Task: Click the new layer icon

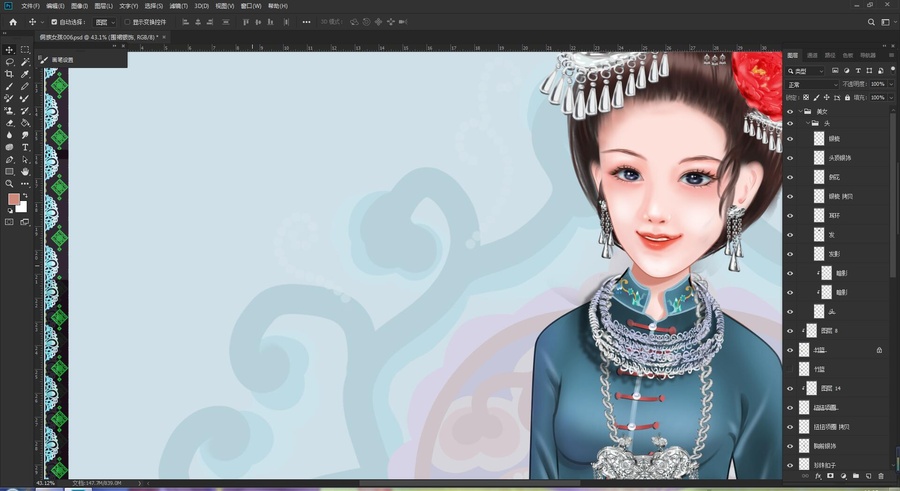Action: point(868,476)
